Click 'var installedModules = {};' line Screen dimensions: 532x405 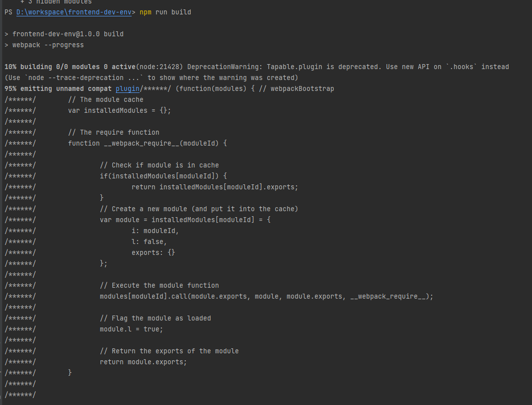point(119,110)
